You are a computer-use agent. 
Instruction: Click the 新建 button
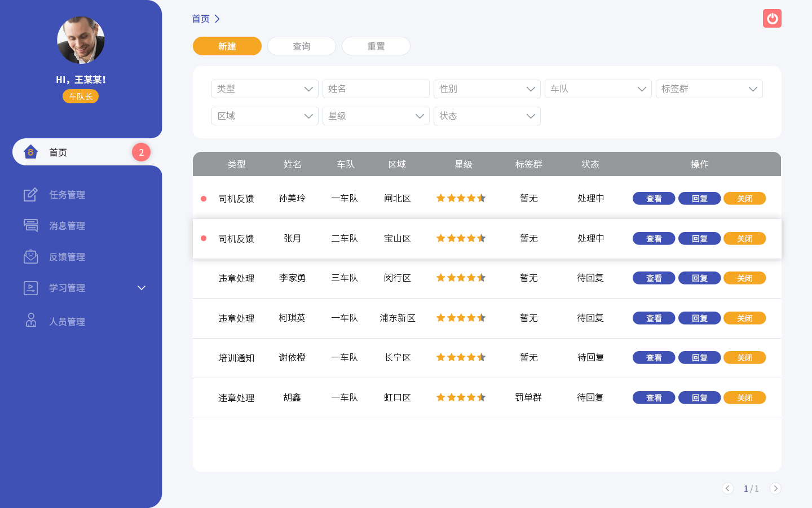pos(227,46)
